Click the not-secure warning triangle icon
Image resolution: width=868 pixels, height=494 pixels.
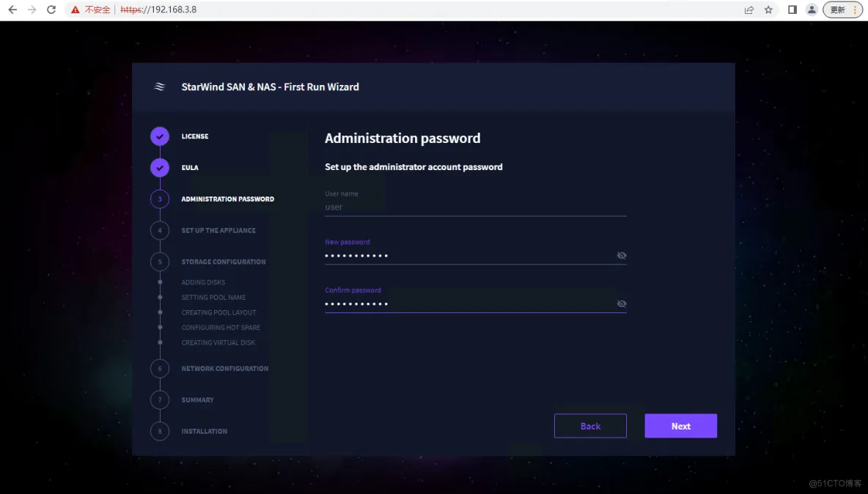[76, 10]
